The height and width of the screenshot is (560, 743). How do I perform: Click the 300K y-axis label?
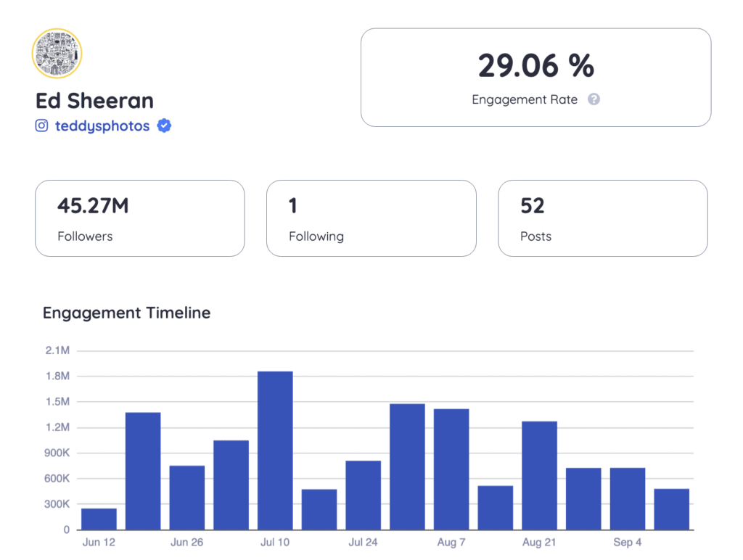[x=57, y=503]
